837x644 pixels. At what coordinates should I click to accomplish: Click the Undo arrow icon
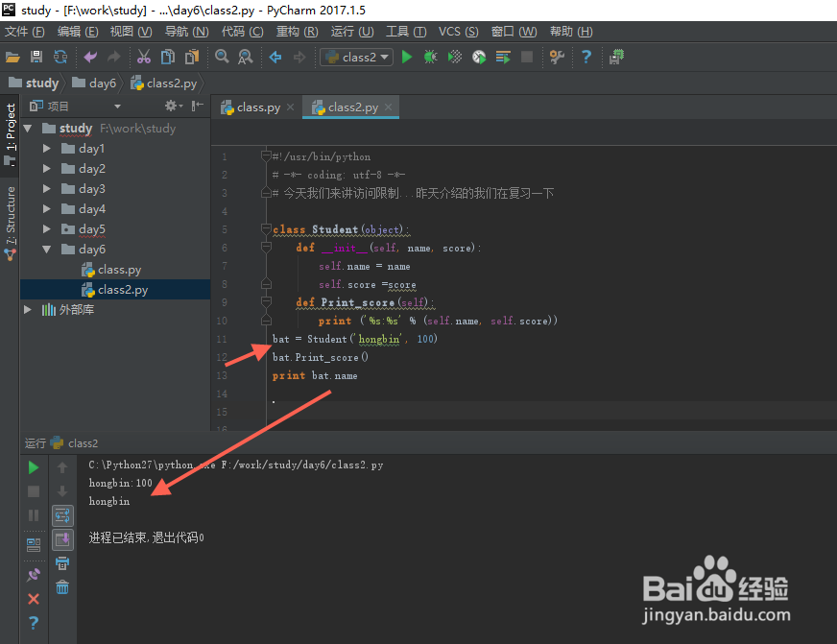90,57
